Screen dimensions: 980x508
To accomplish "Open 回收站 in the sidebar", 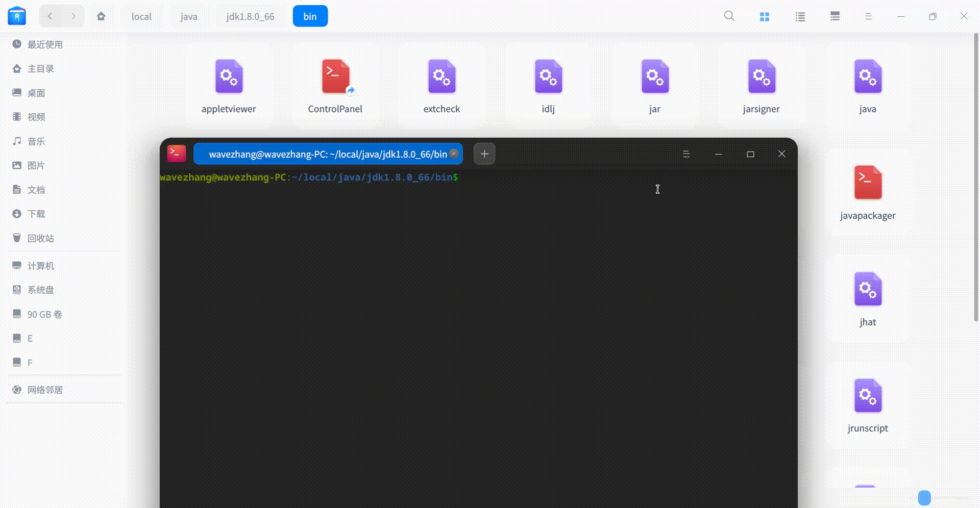I will [x=41, y=238].
